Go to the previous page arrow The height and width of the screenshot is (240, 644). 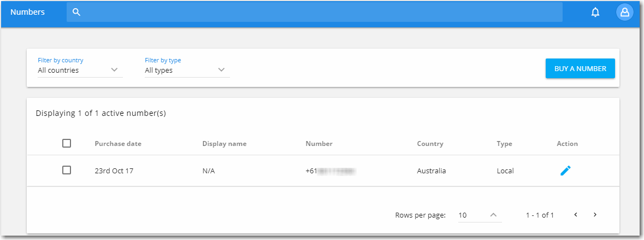point(576,214)
